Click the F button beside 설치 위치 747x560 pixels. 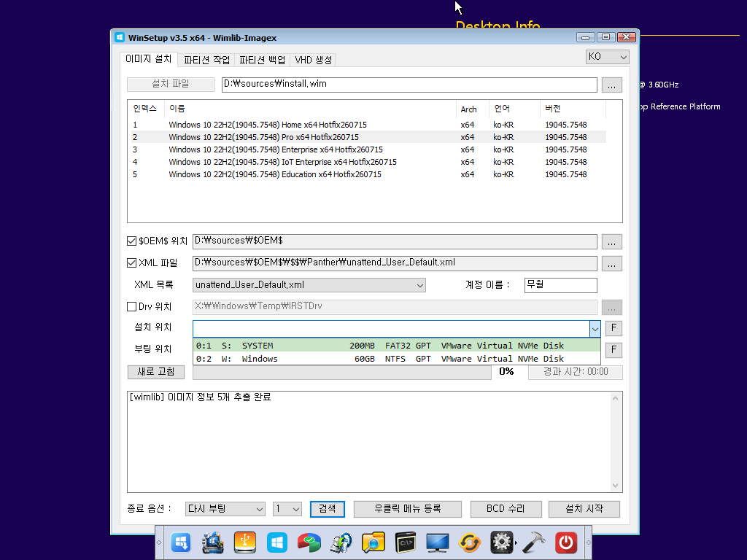(614, 328)
